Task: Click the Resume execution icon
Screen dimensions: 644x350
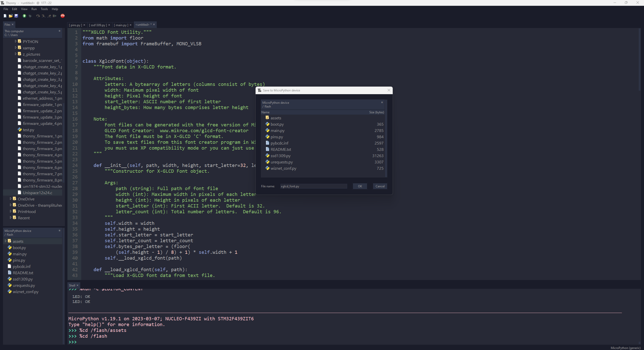Action: pos(55,16)
